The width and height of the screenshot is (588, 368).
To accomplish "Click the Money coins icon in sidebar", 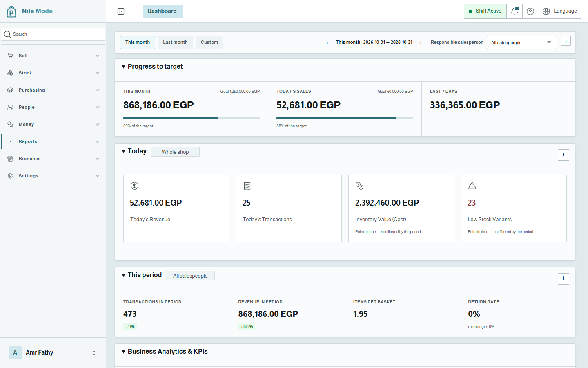I will pos(10,124).
